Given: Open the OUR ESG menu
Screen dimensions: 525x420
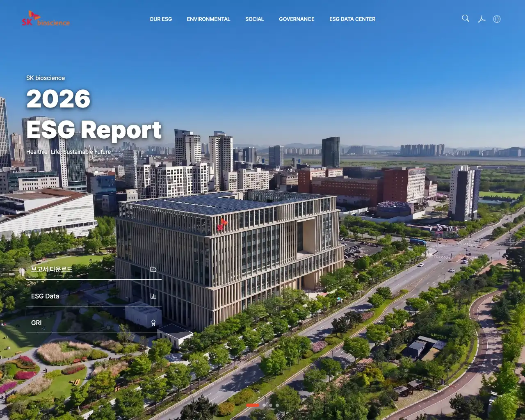Looking at the screenshot, I should (161, 19).
